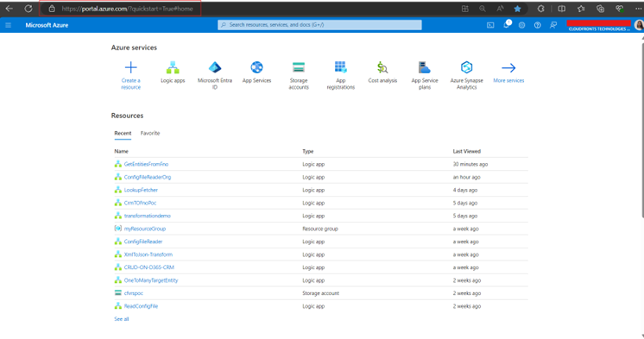Switch to the Favorite tab
This screenshot has width=644, height=339.
coord(150,133)
